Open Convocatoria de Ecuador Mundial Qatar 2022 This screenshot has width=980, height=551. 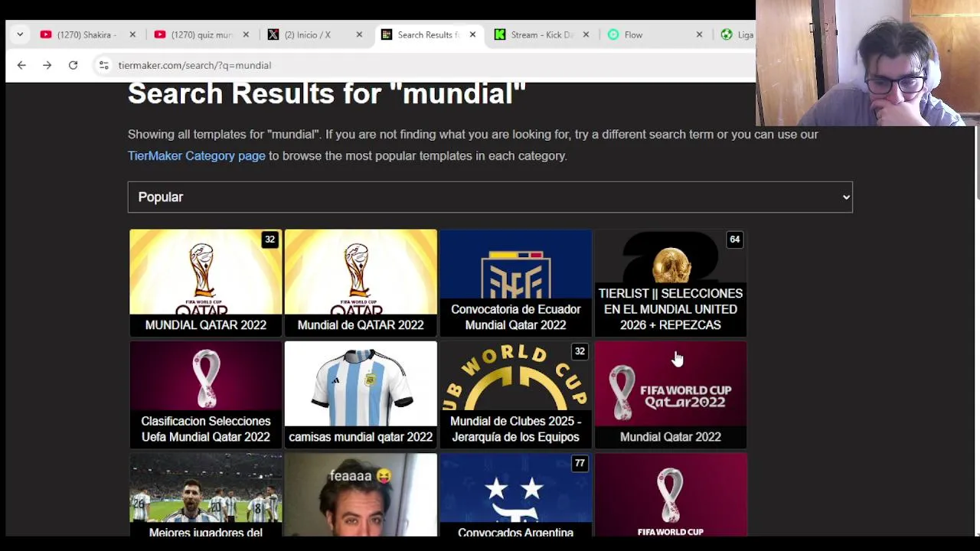[x=516, y=282]
